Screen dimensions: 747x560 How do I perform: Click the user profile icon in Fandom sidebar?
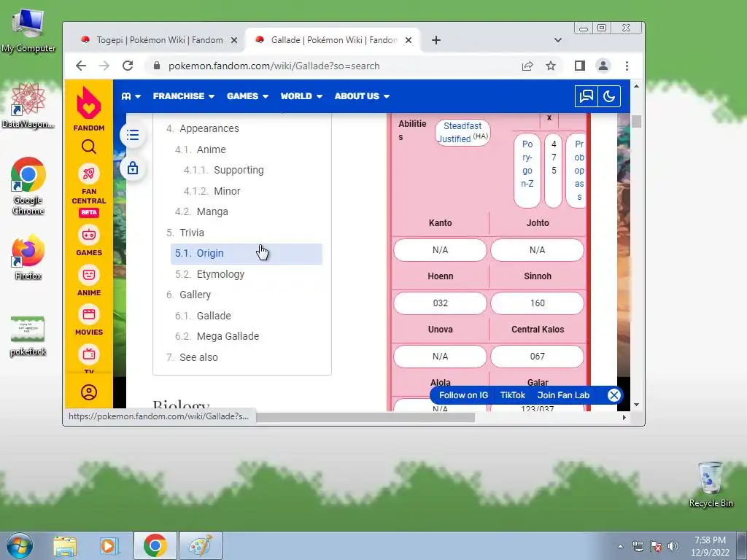tap(88, 392)
